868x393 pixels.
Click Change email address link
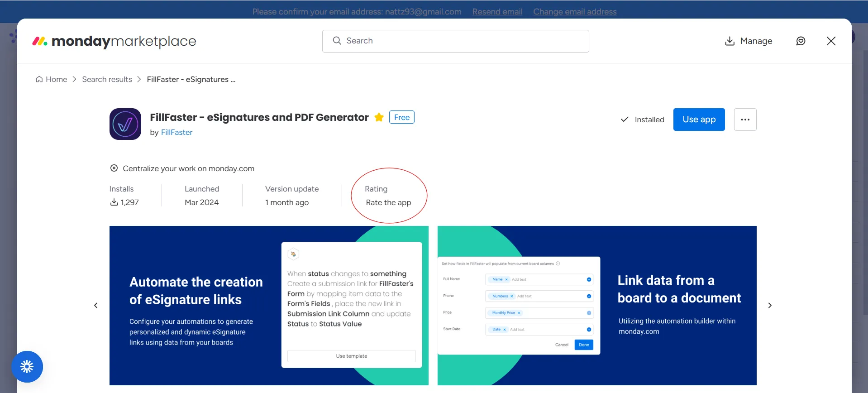click(x=574, y=12)
